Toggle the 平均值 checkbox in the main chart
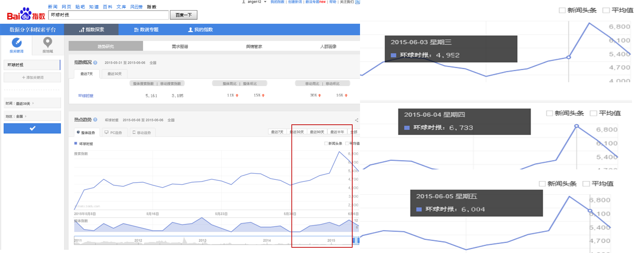 [347, 144]
